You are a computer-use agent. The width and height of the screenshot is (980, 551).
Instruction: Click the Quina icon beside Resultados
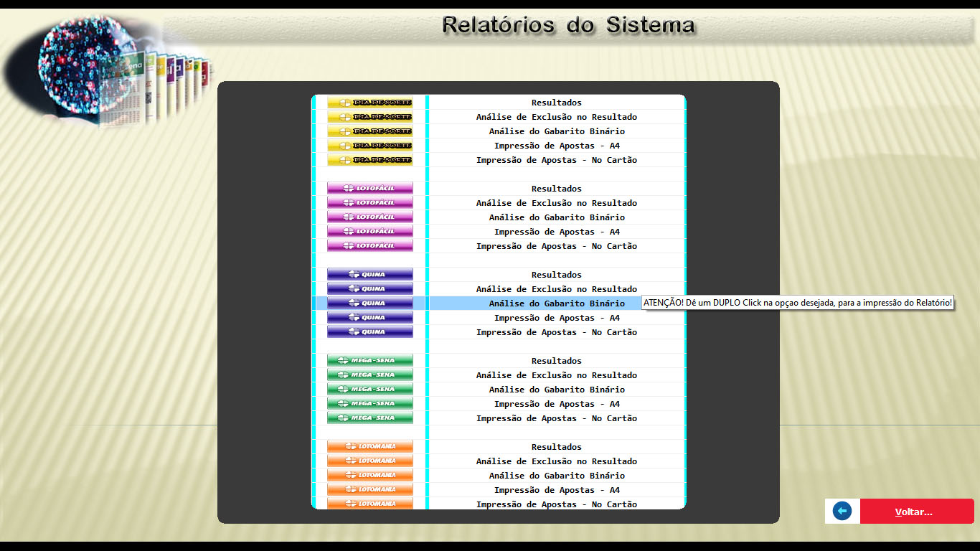(x=370, y=275)
